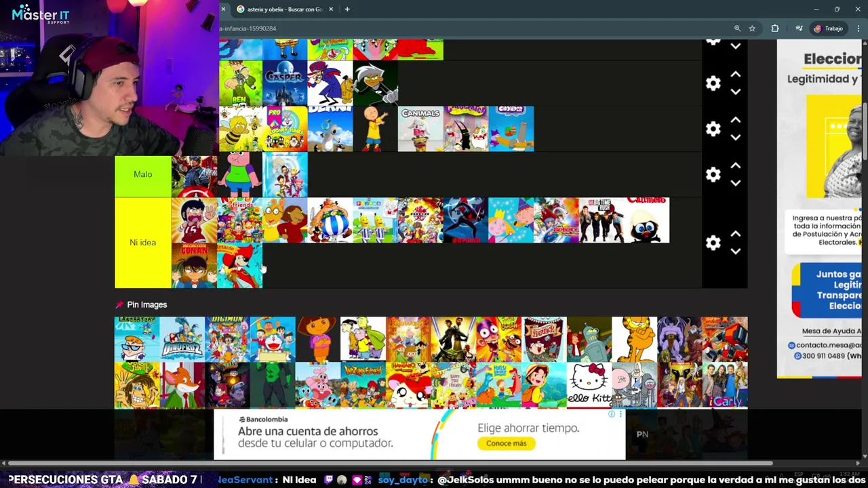Open the Trabajo profile button
The width and height of the screenshot is (868, 488).
[x=829, y=28]
